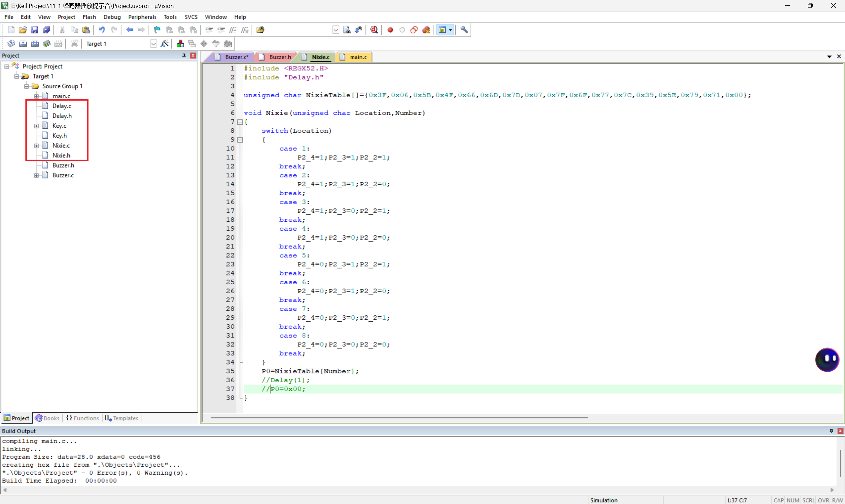
Task: Open Configuration wrench icon
Action: (x=464, y=30)
